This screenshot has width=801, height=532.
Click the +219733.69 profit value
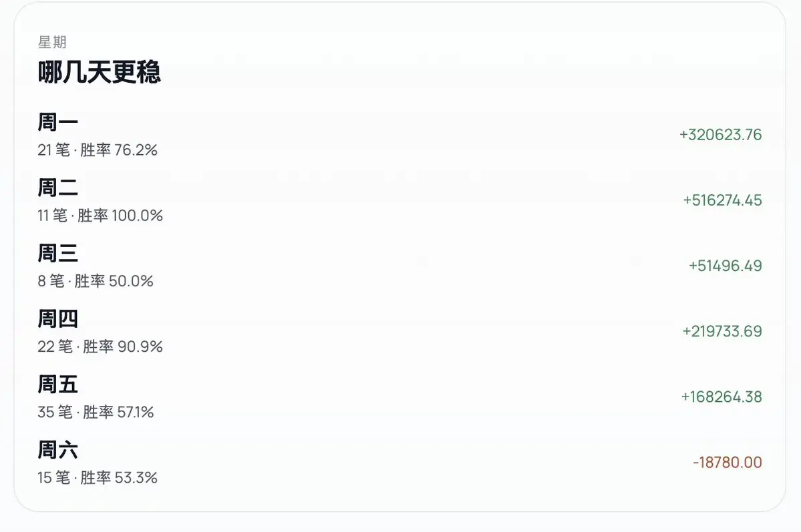[x=722, y=331]
